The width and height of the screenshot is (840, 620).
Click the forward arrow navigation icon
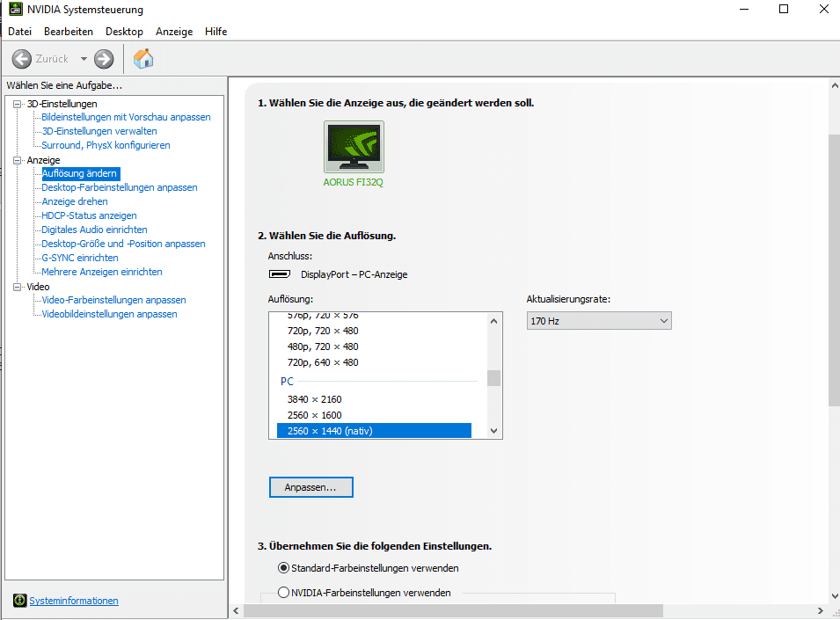coord(104,59)
